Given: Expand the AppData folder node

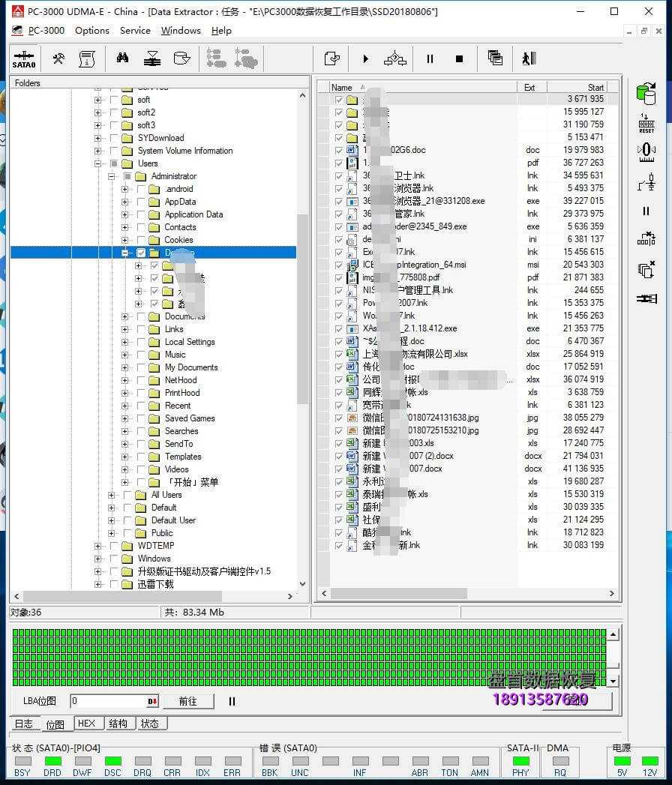Looking at the screenshot, I should tap(124, 202).
